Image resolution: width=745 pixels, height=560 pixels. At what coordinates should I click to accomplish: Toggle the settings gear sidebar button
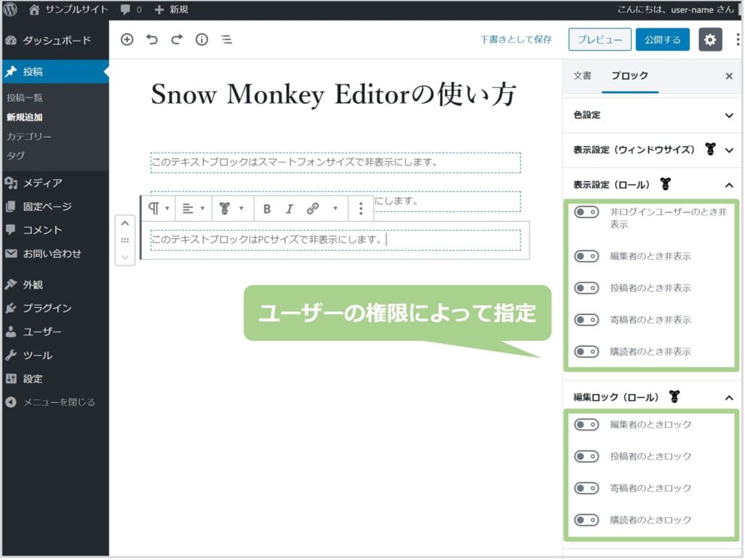[x=710, y=39]
